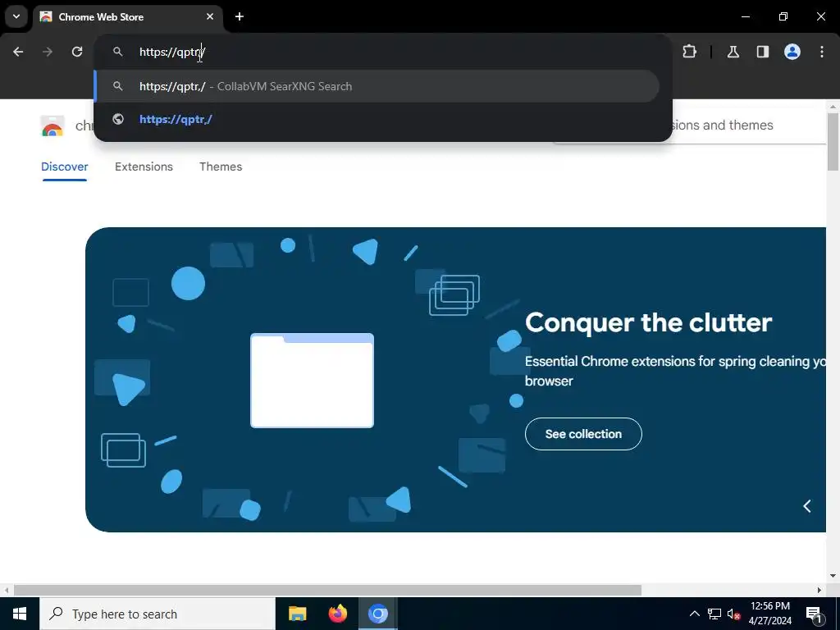Click the See collection button
Viewport: 840px width, 630px height.
pyautogui.click(x=583, y=434)
